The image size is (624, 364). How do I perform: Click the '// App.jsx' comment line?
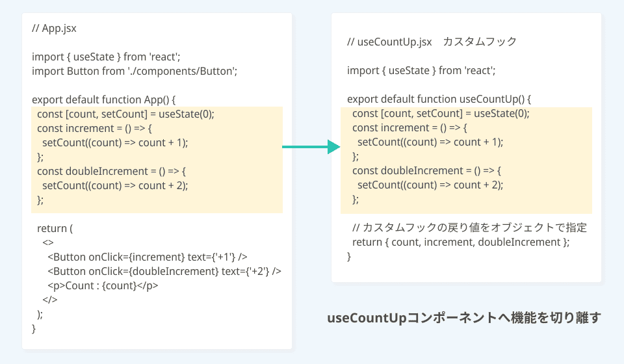pos(54,28)
